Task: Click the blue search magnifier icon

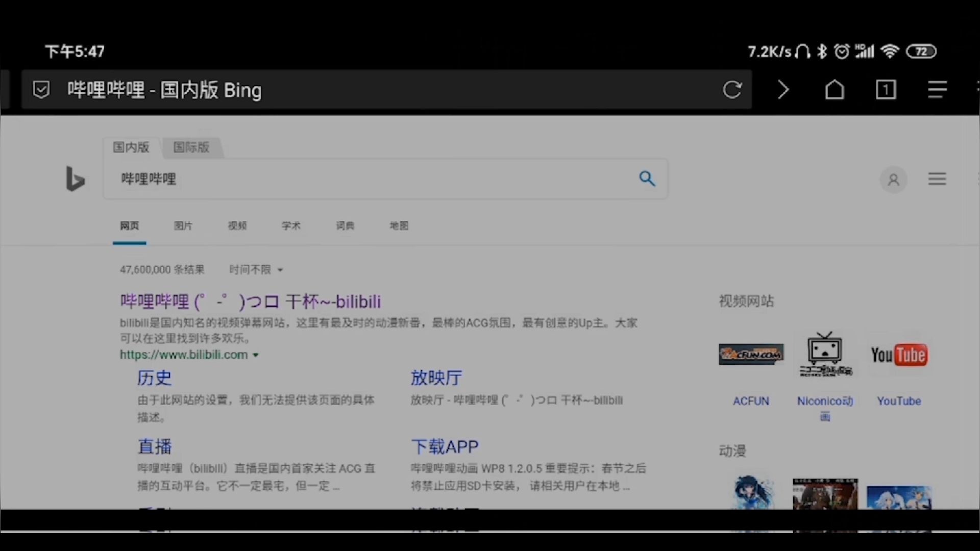Action: 647,179
